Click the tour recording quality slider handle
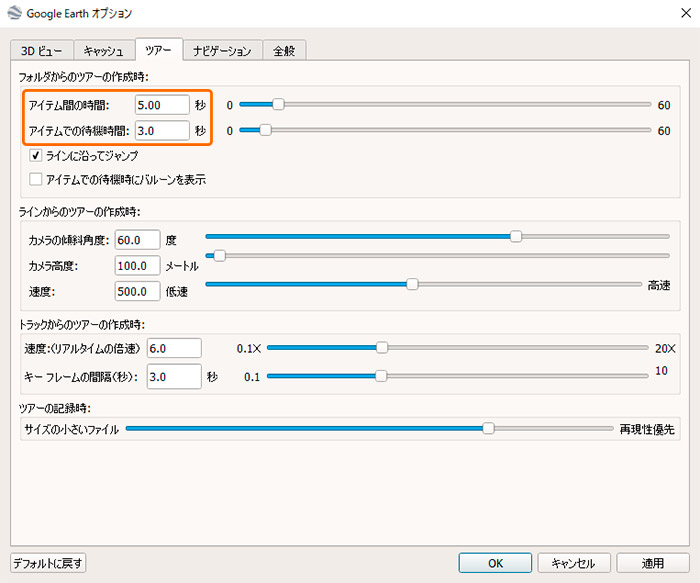This screenshot has height=583, width=700. [488, 429]
